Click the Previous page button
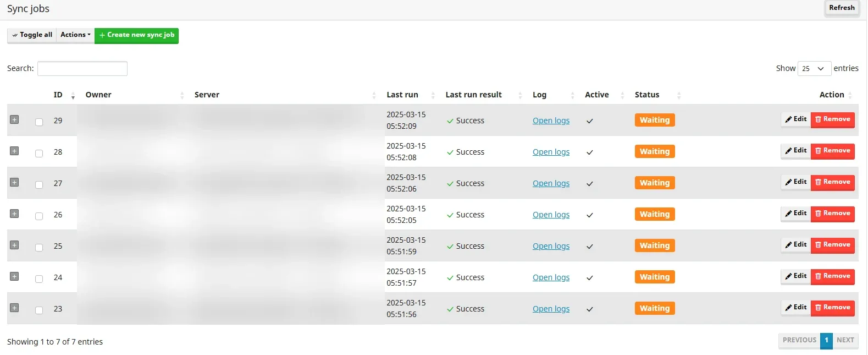The width and height of the screenshot is (868, 355). point(799,340)
